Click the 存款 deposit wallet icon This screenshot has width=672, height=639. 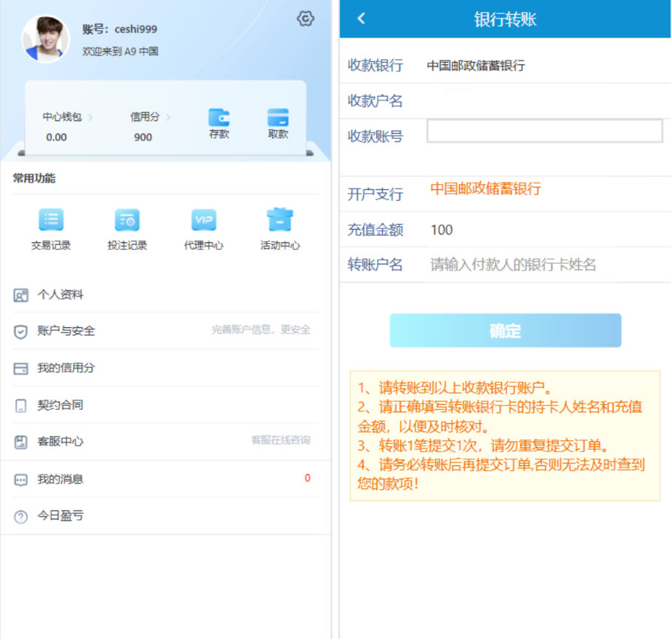(x=219, y=117)
